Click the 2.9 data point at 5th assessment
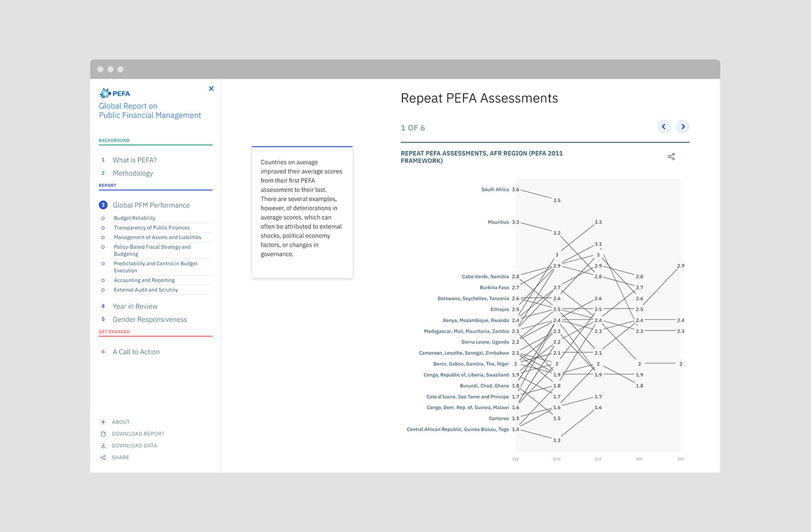This screenshot has width=811, height=532. pos(681,266)
